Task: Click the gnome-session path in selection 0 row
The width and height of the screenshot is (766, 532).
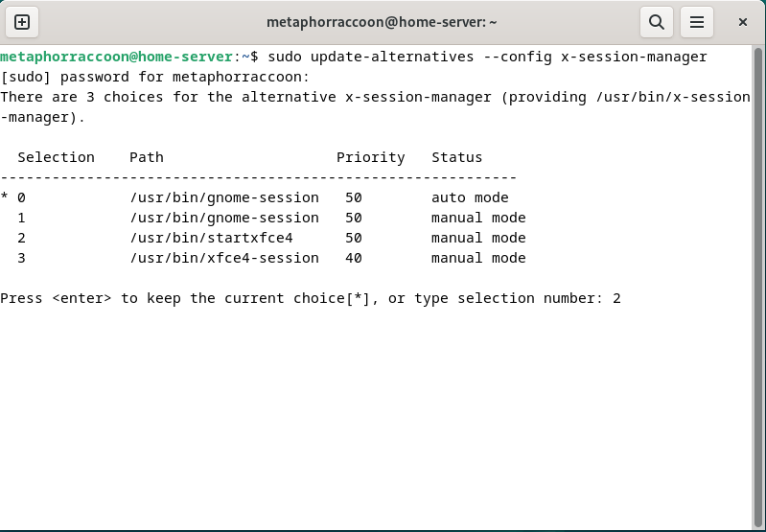Action: point(223,197)
